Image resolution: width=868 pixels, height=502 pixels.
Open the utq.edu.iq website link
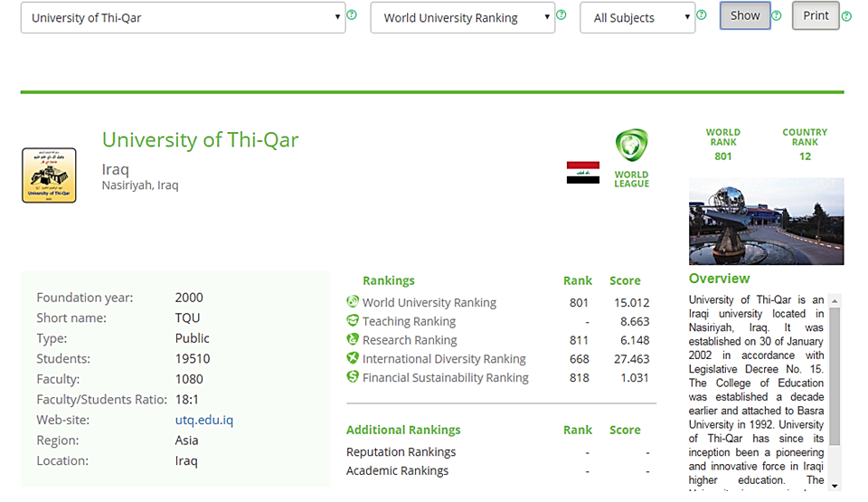click(203, 420)
